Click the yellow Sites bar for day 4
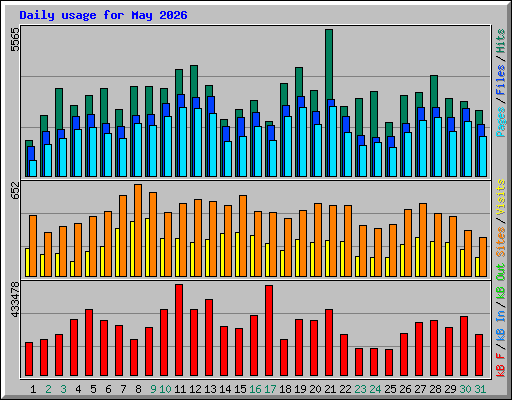 click(x=72, y=269)
